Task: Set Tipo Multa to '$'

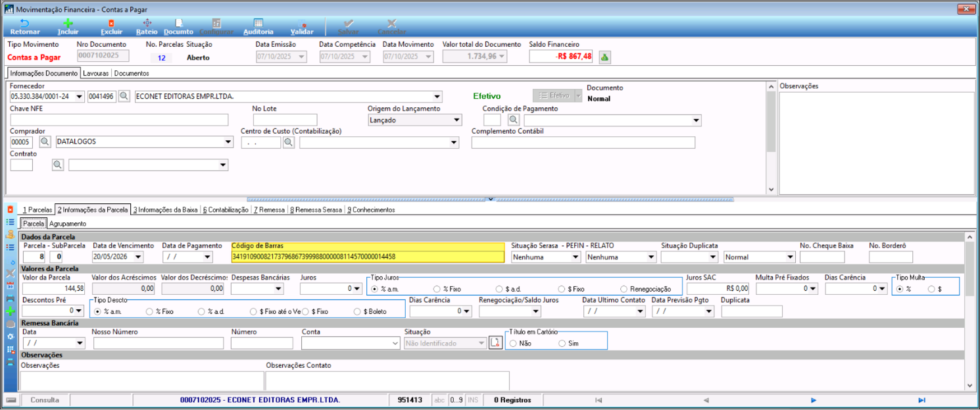Action: coord(934,289)
